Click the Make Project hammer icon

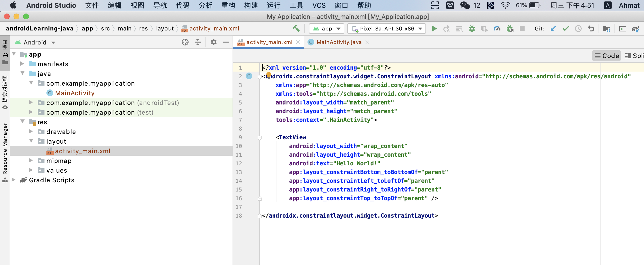296,29
